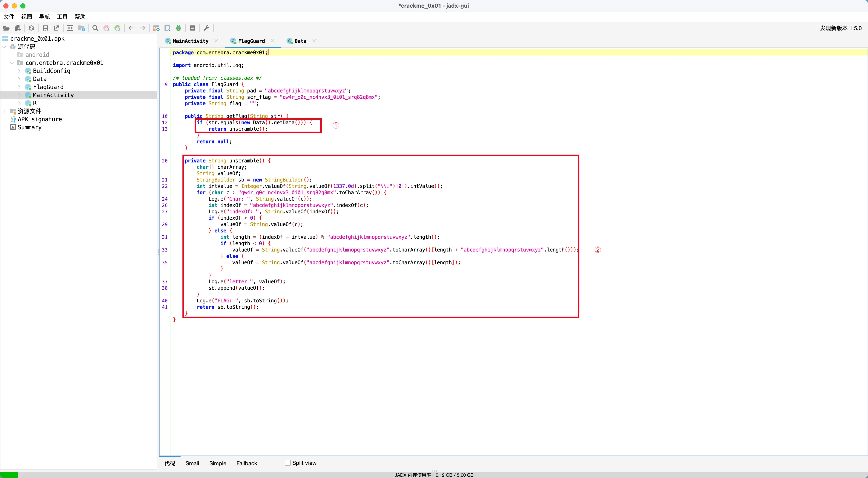This screenshot has height=478, width=868.
Task: Open the 导航 menu
Action: tap(44, 17)
